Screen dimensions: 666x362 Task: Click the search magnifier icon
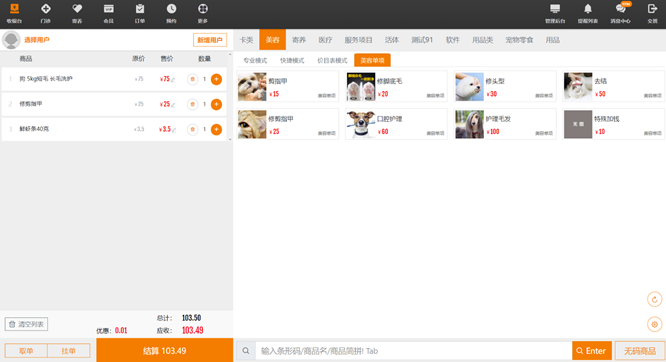[x=246, y=351]
